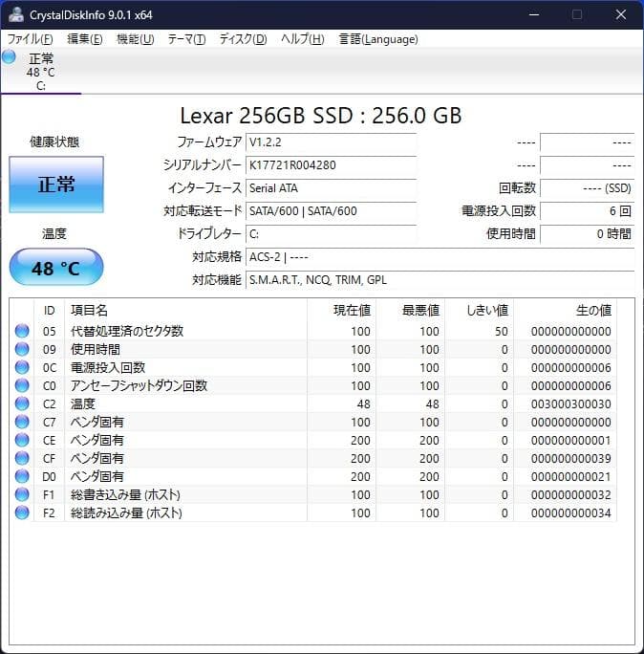Open the 言語(Language) menu
The image size is (644, 654).
(x=378, y=39)
